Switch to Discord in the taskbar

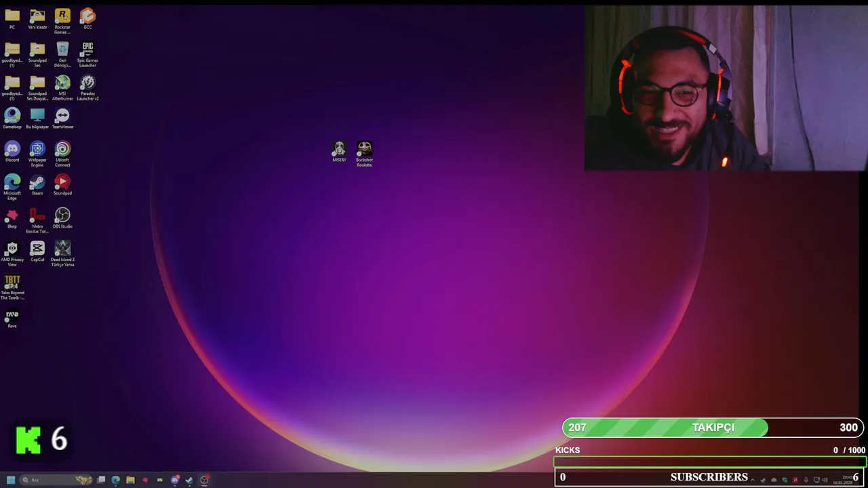174,480
